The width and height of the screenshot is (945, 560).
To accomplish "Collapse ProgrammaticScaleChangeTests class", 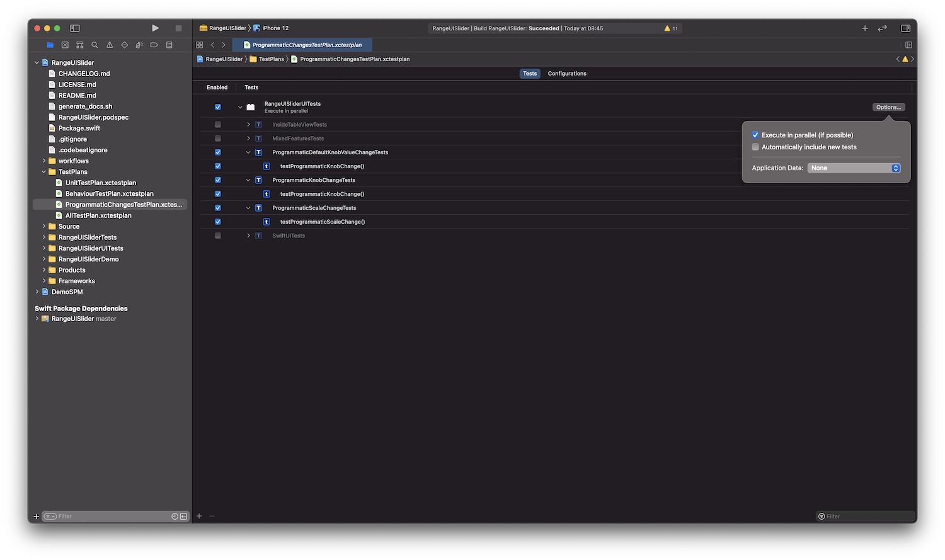I will click(248, 208).
